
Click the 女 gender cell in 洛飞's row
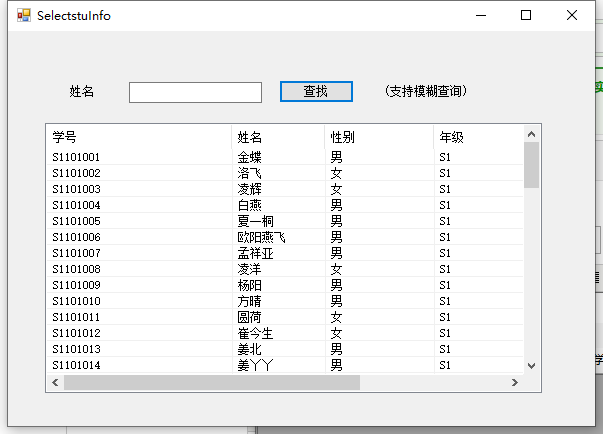336,173
